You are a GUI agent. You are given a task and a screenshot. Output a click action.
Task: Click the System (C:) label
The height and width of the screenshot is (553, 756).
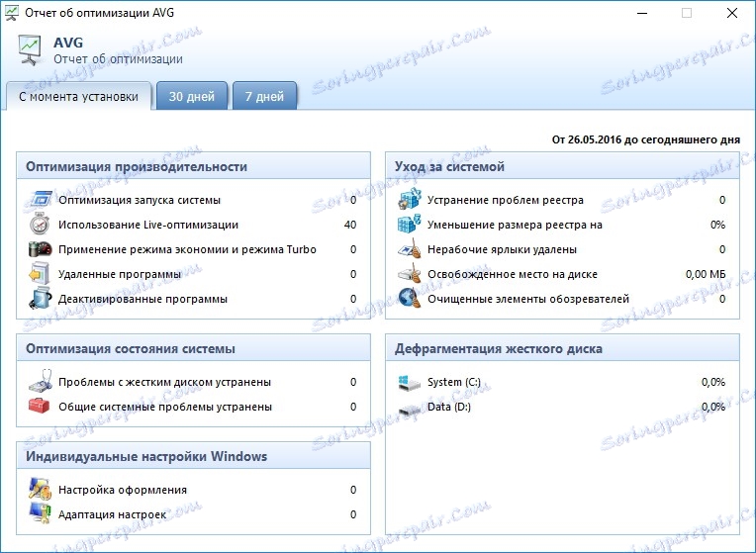(x=454, y=382)
